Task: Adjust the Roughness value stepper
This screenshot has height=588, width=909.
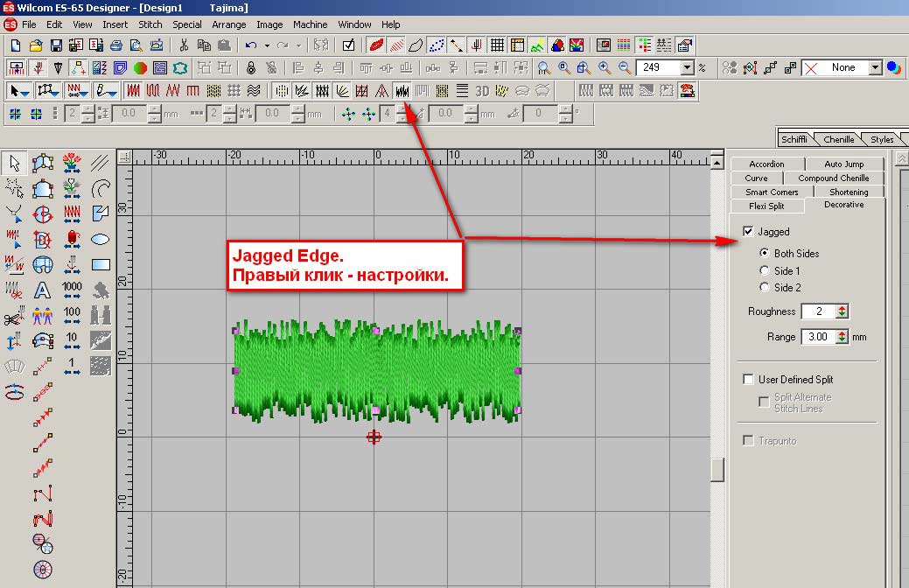Action: [x=842, y=311]
